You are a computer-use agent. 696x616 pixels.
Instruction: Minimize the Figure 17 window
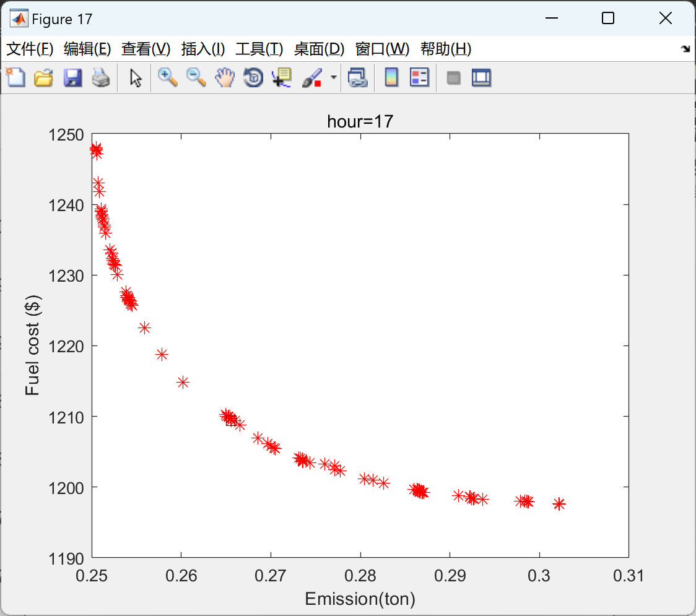pos(552,18)
